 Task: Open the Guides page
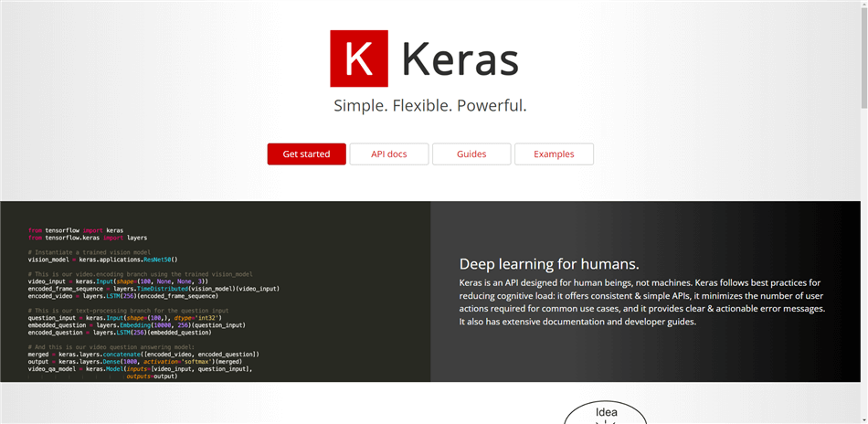471,154
